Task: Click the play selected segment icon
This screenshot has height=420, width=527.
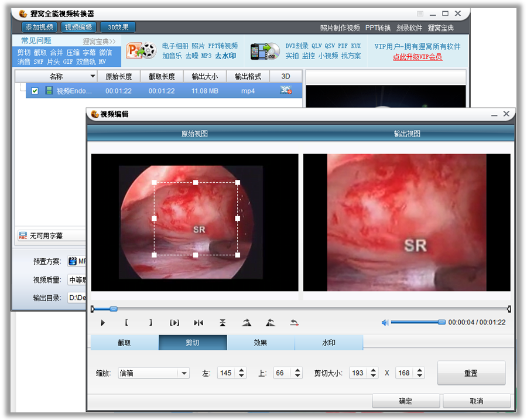Action: 174,323
